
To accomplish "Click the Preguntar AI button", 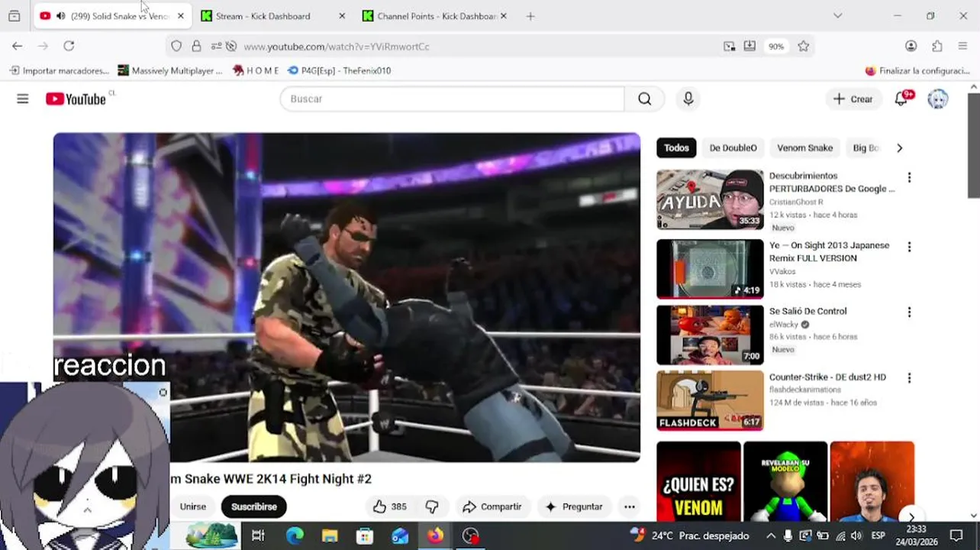I will click(574, 506).
